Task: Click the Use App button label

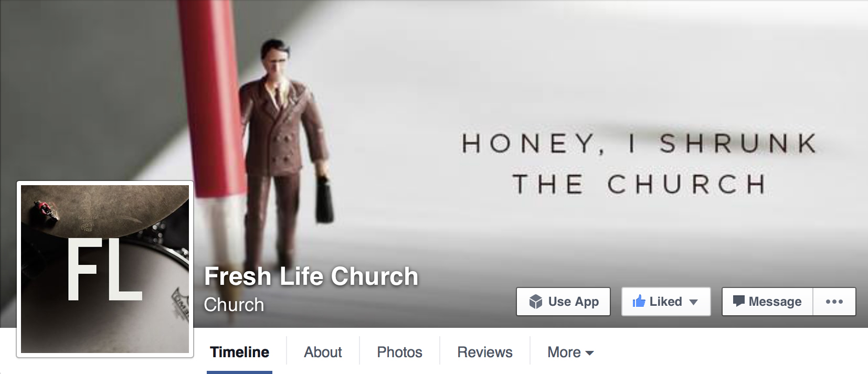Action: click(573, 302)
